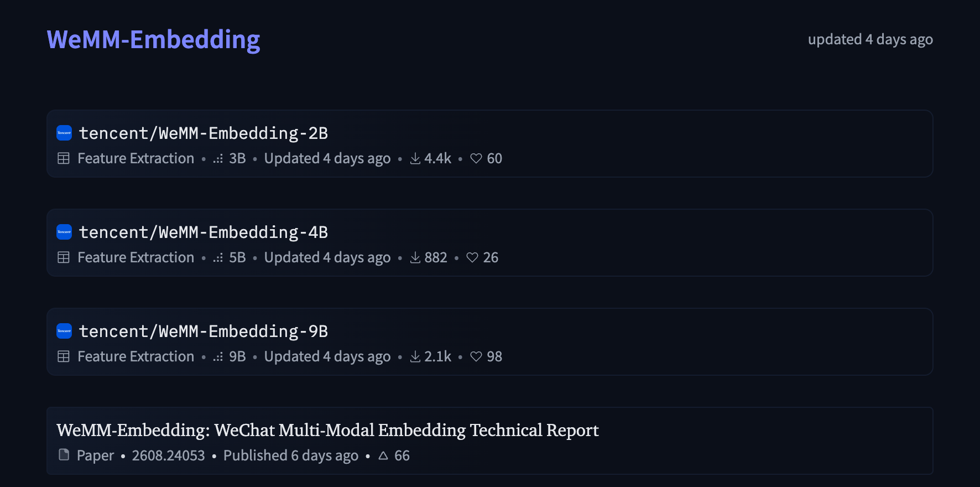The height and width of the screenshot is (487, 980).
Task: Click the upvote triangle icon showing 66
Action: coord(383,455)
